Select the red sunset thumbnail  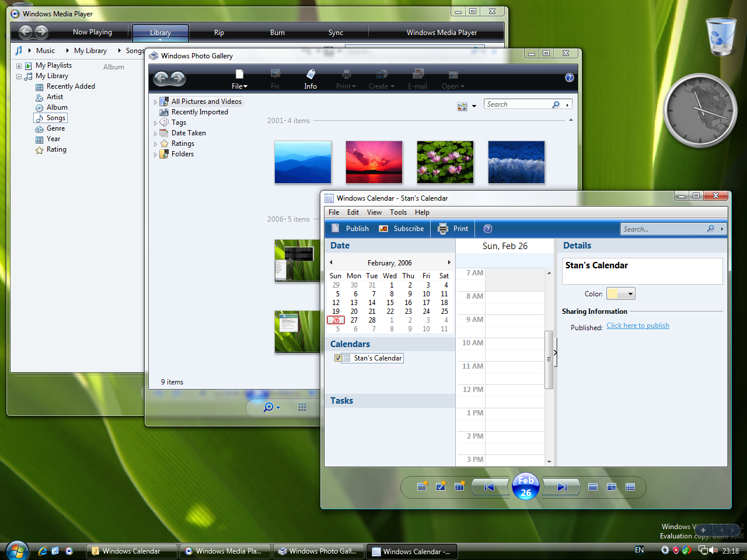point(374,162)
